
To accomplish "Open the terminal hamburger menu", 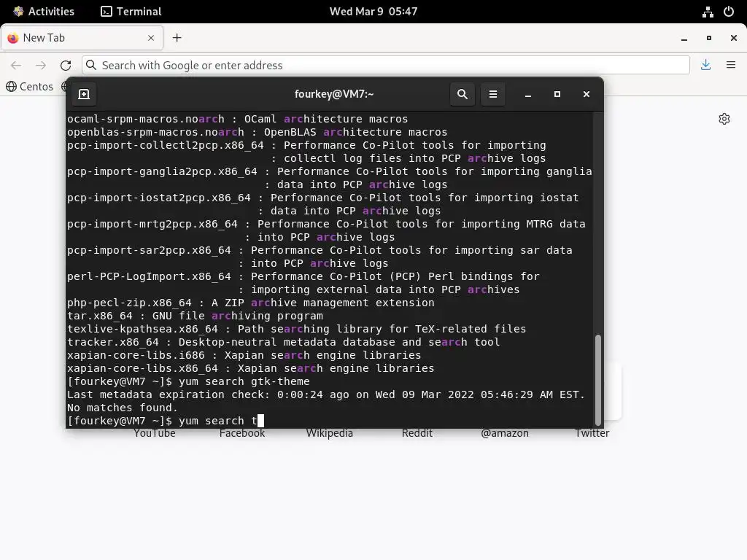I will 493,94.
